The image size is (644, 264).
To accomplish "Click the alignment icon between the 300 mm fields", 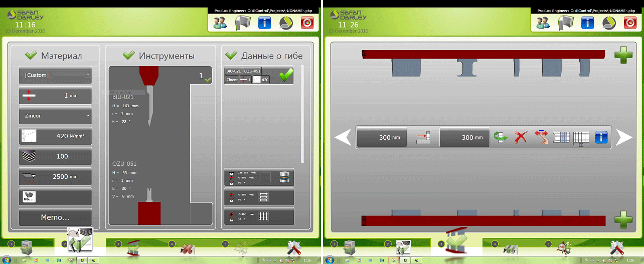I will point(423,137).
